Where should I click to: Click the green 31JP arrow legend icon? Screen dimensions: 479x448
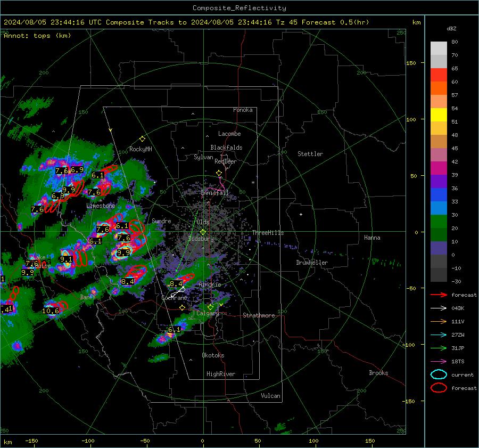[x=439, y=348]
